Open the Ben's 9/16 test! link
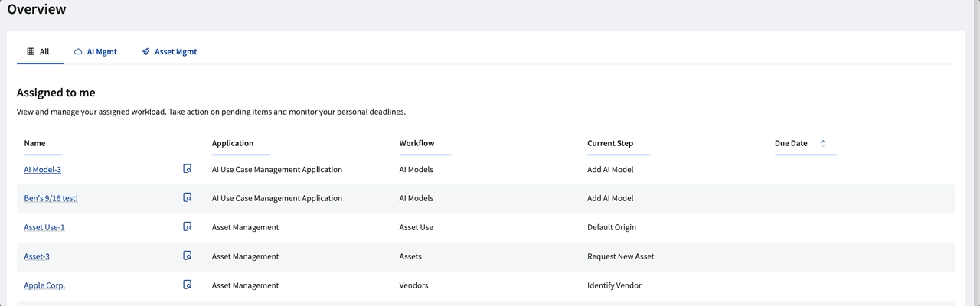 coord(51,199)
